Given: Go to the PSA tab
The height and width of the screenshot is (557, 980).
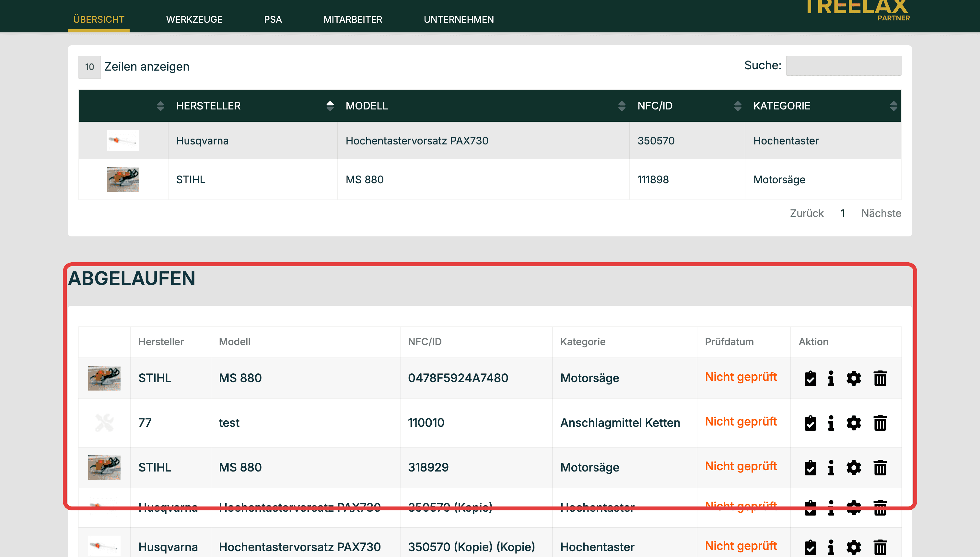Looking at the screenshot, I should pos(273,19).
